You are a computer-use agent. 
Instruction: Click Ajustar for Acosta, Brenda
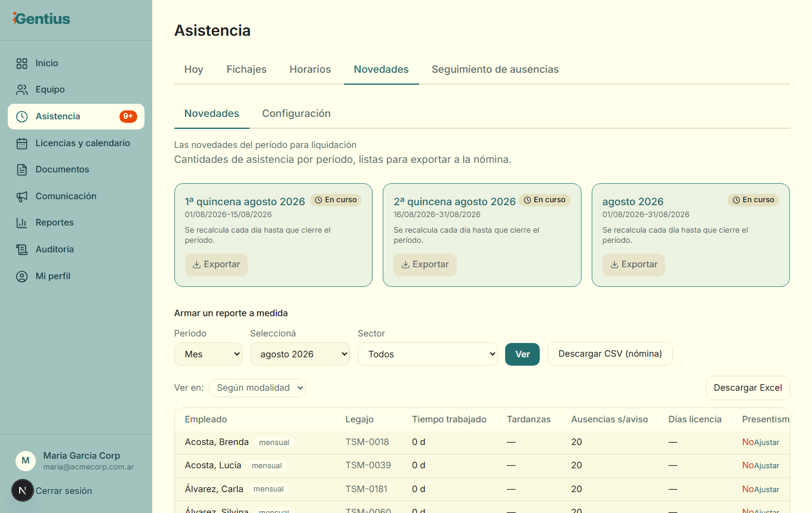click(767, 443)
